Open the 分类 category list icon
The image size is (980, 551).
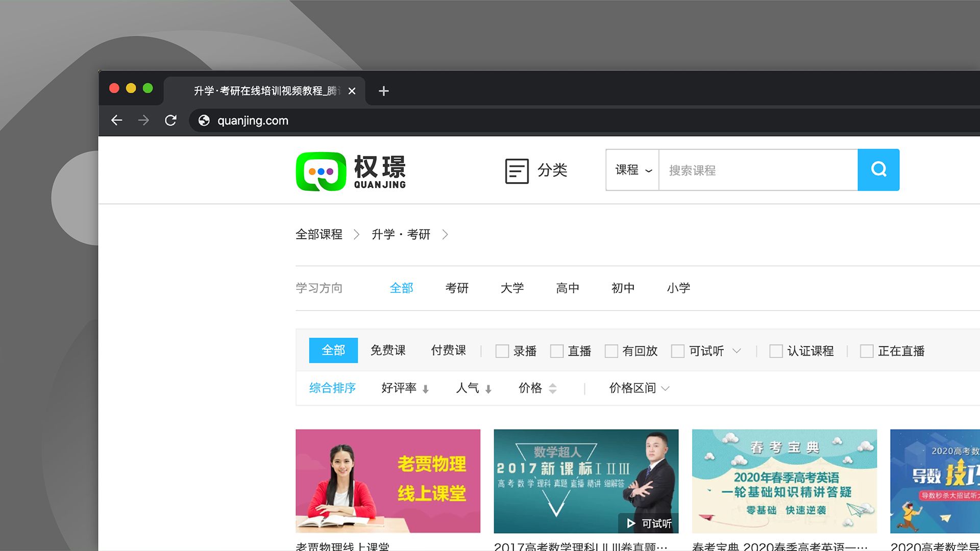[x=517, y=170]
